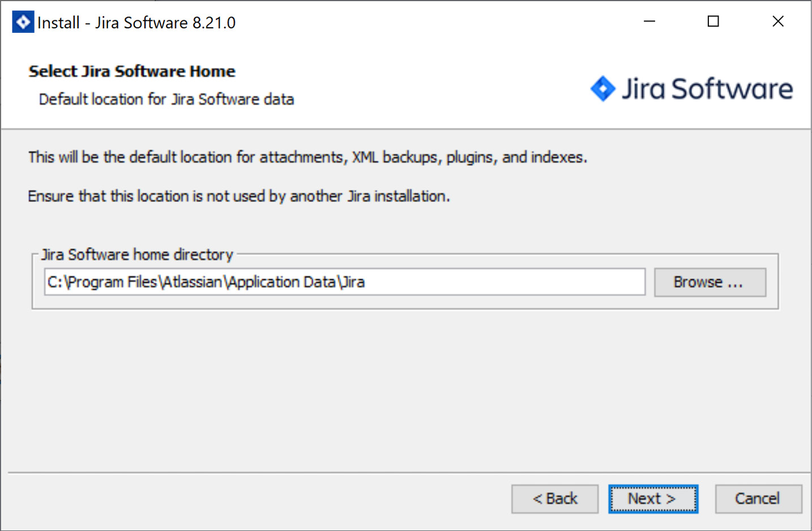812x531 pixels.
Task: Click the blue Jira Software diamond logo
Action: (x=603, y=88)
